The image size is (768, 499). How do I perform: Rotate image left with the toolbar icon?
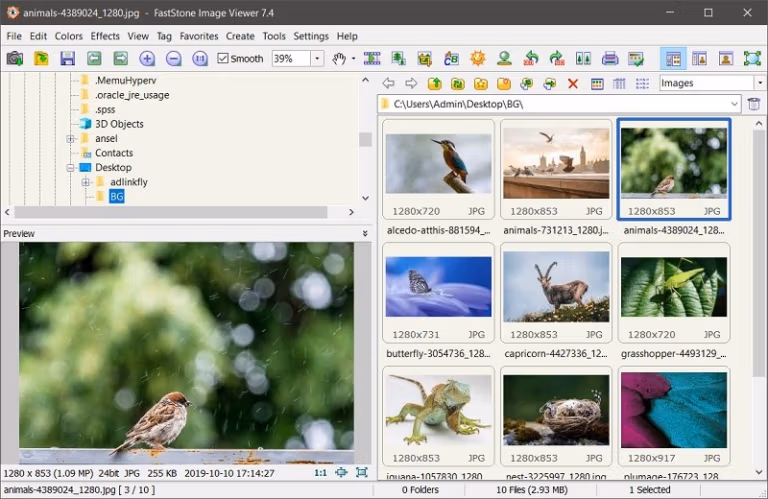tap(531, 59)
